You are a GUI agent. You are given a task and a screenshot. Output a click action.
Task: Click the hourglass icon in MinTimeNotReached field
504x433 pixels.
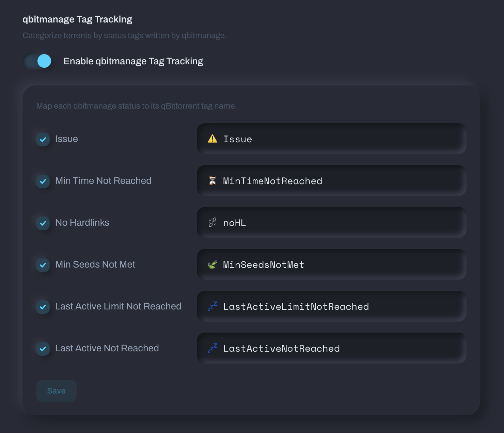coord(212,181)
